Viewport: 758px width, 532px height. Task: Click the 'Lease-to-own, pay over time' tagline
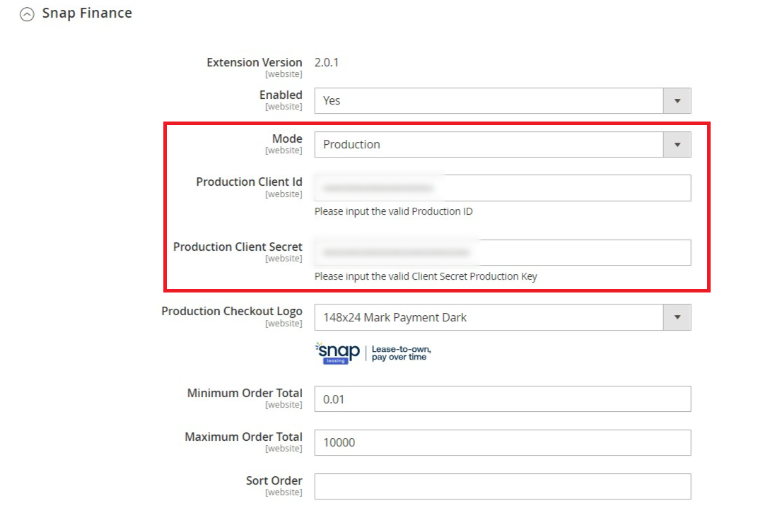[401, 353]
